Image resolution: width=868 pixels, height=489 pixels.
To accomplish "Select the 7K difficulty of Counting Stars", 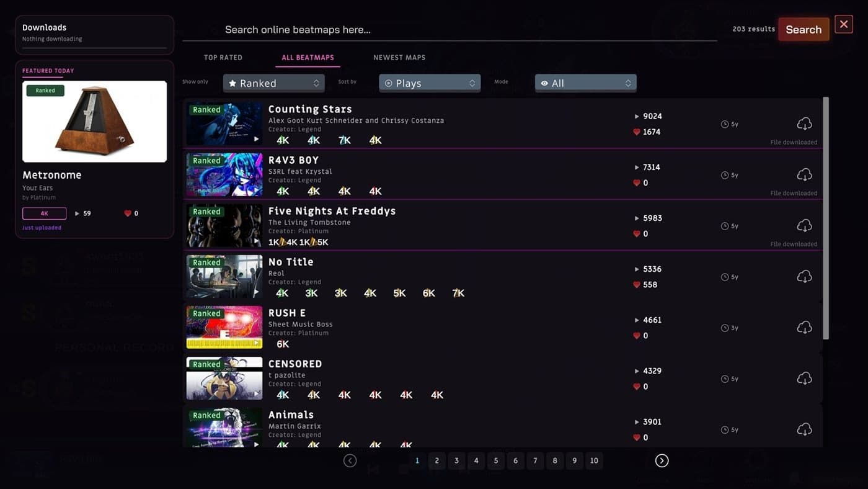I will click(345, 140).
